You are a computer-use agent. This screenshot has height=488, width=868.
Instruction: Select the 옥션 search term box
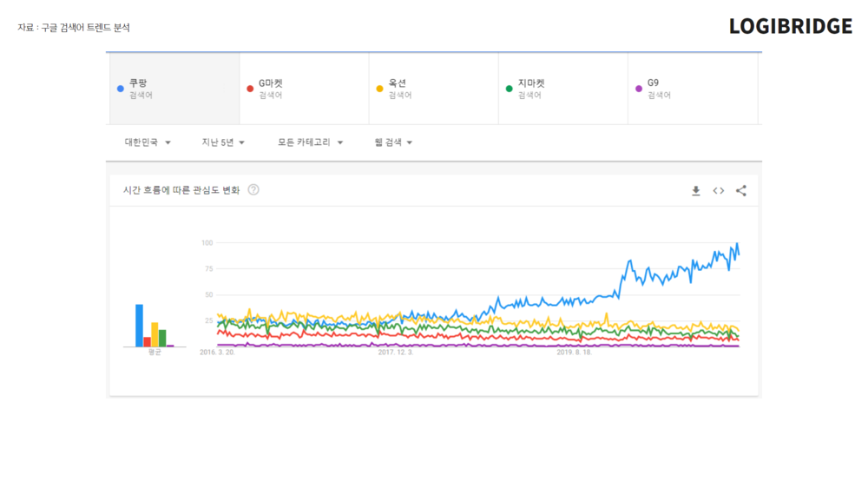coord(433,89)
